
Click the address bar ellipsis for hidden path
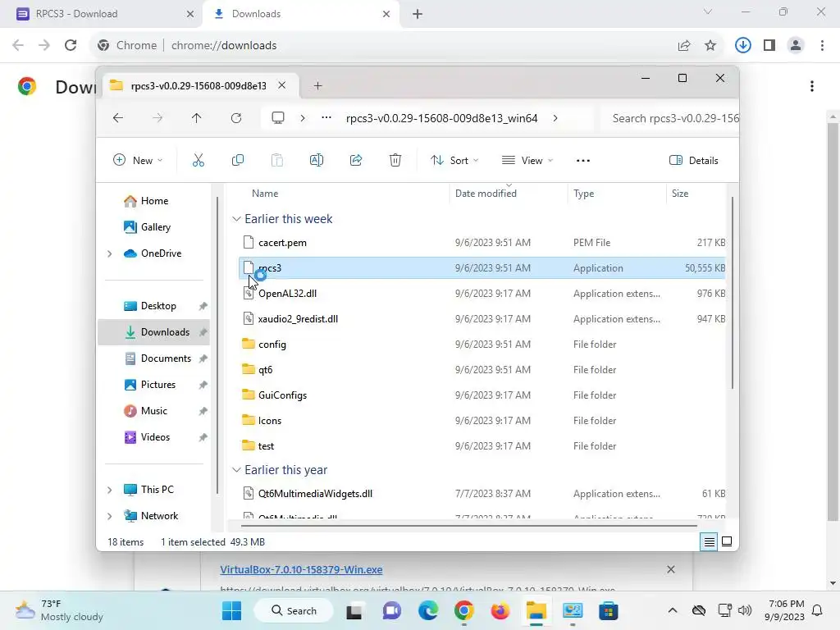[326, 118]
